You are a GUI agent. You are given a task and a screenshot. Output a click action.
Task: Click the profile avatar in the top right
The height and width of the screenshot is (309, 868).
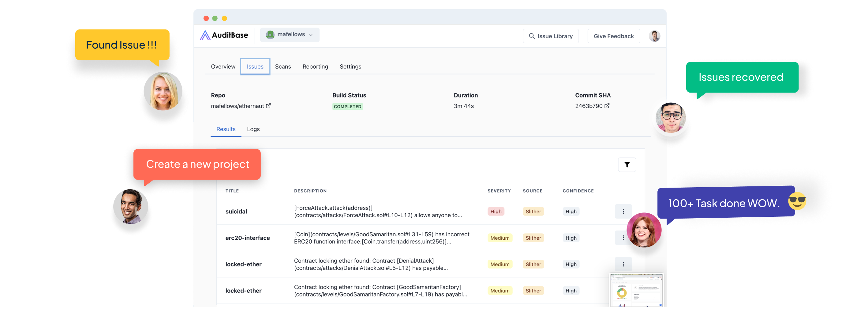tap(654, 36)
